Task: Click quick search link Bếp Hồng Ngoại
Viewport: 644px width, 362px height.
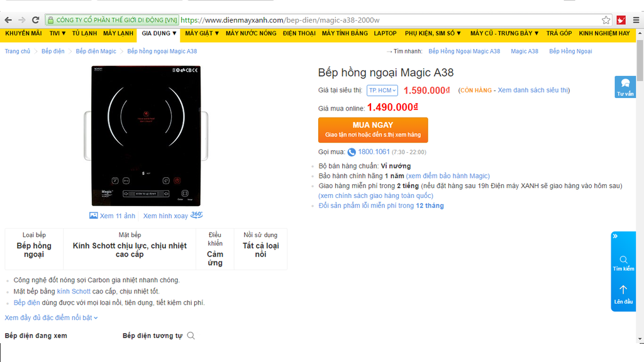Action: 570,52
